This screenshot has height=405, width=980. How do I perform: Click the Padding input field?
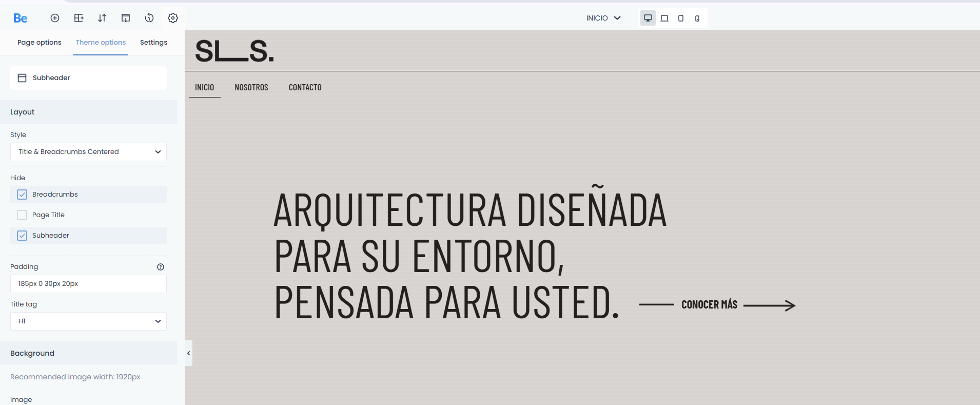coord(88,284)
